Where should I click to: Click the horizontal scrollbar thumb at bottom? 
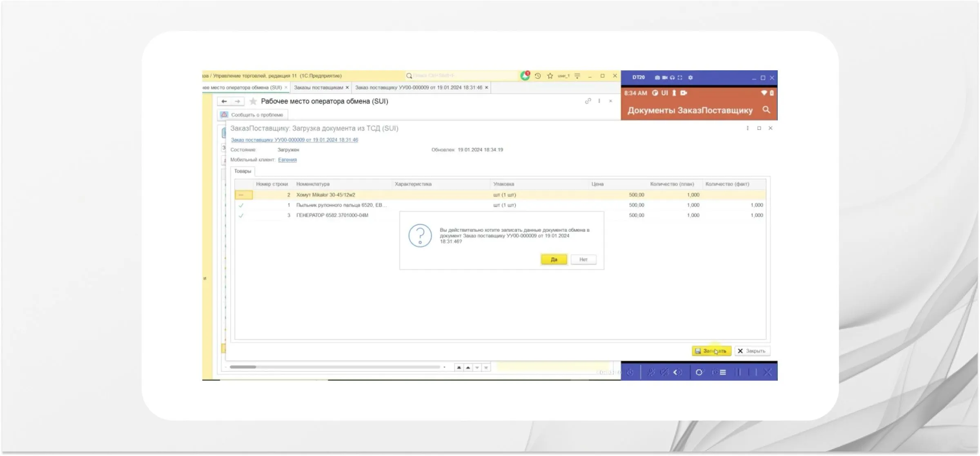243,367
